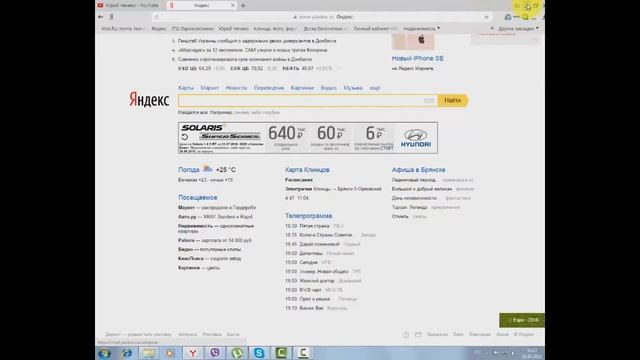Close the Яндекс browser tab
The image size is (640, 360).
click(x=233, y=5)
